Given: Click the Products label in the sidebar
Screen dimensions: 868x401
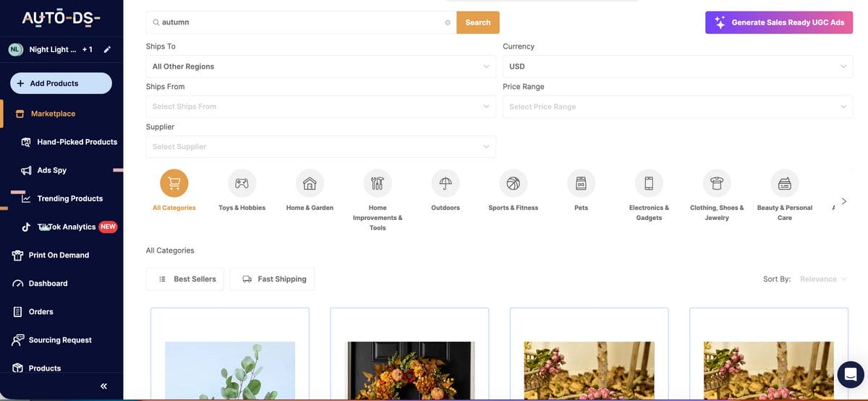Looking at the screenshot, I should tap(45, 368).
